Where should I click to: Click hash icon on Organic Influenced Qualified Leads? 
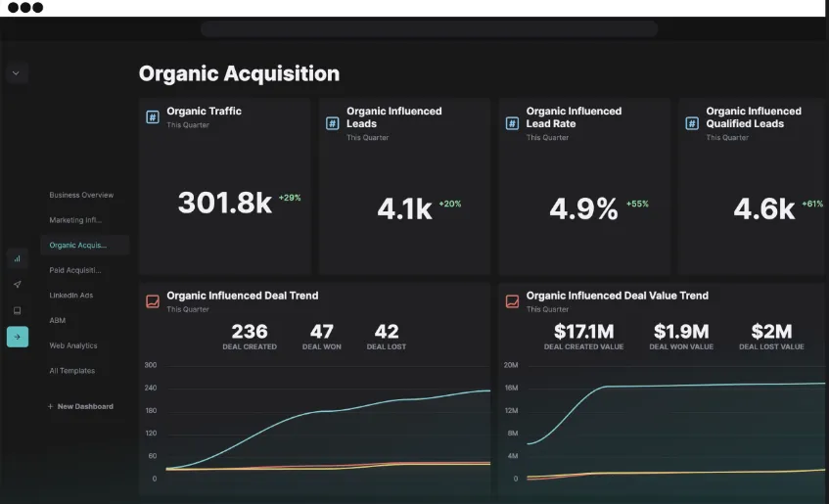click(692, 123)
